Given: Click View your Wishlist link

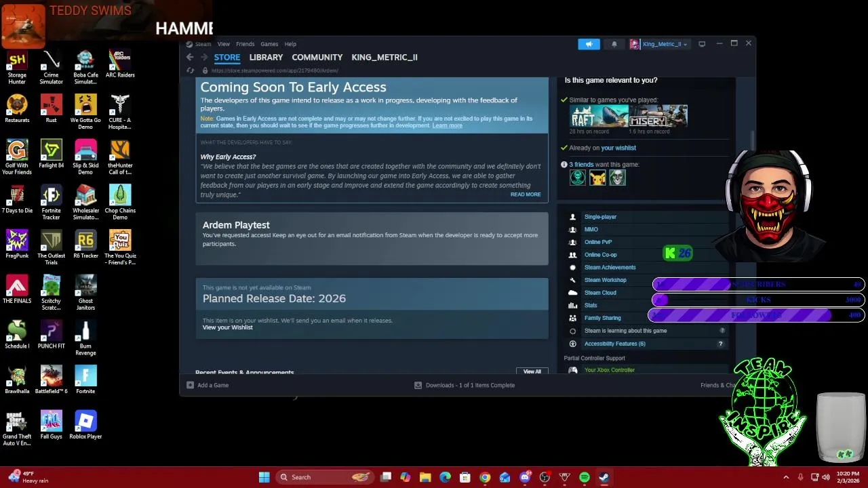Looking at the screenshot, I should point(227,327).
